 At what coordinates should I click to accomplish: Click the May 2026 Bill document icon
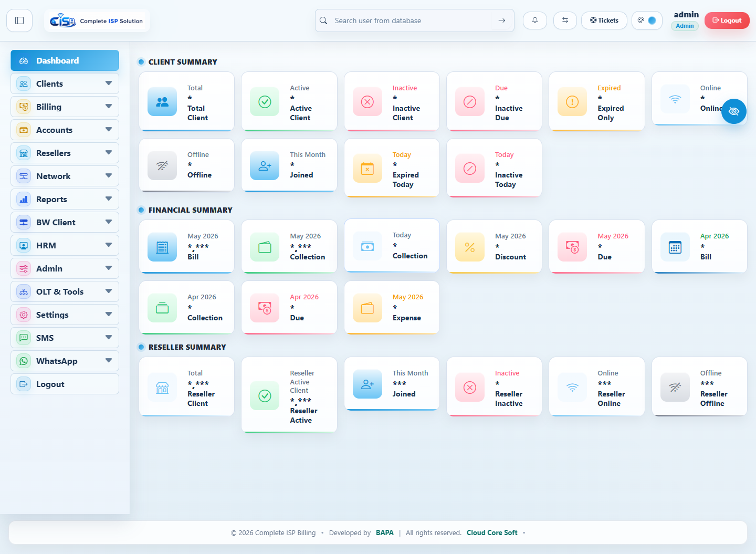[x=162, y=247]
